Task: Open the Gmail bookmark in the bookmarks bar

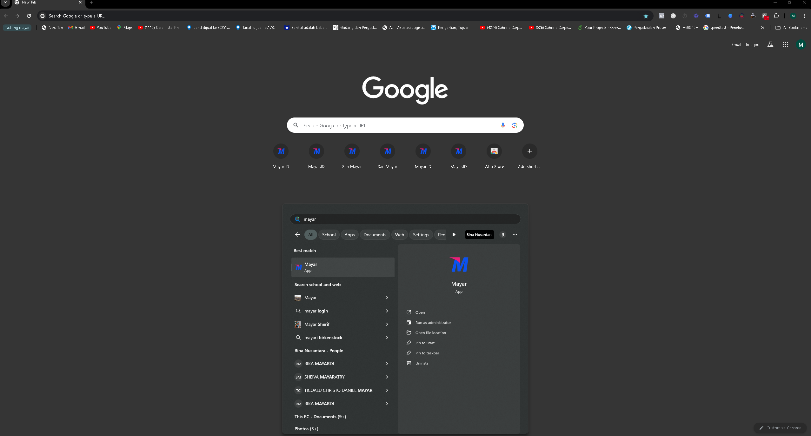Action: [77, 27]
